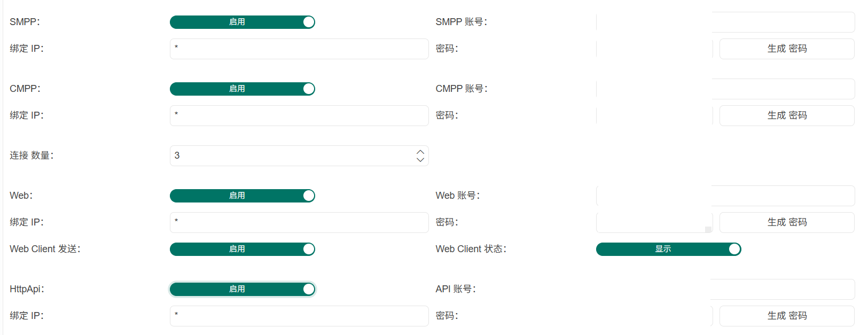Increase 连接 数量 with the up arrow
868x335 pixels.
point(420,152)
